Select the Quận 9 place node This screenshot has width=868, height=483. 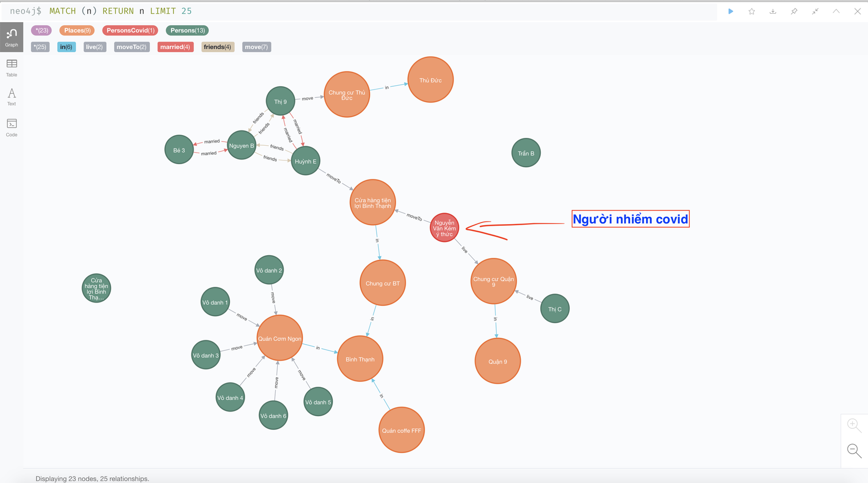coord(498,361)
